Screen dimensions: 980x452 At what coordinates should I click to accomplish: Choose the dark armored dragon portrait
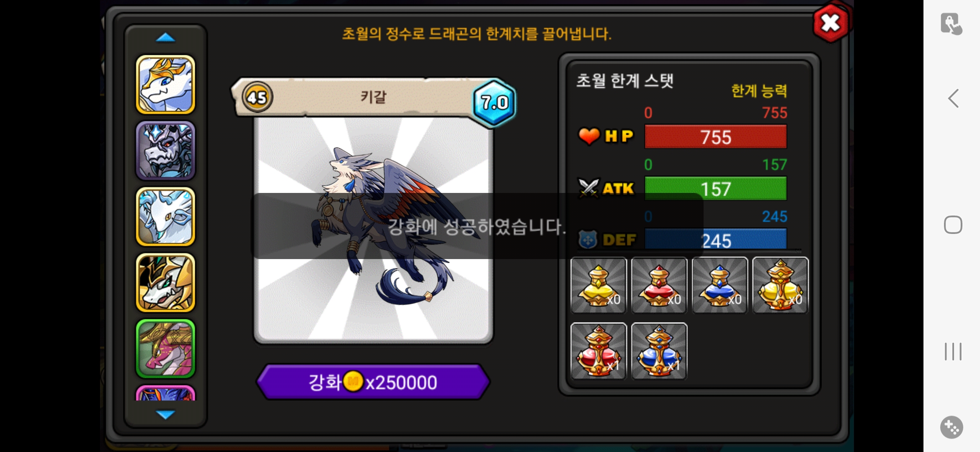click(x=165, y=151)
